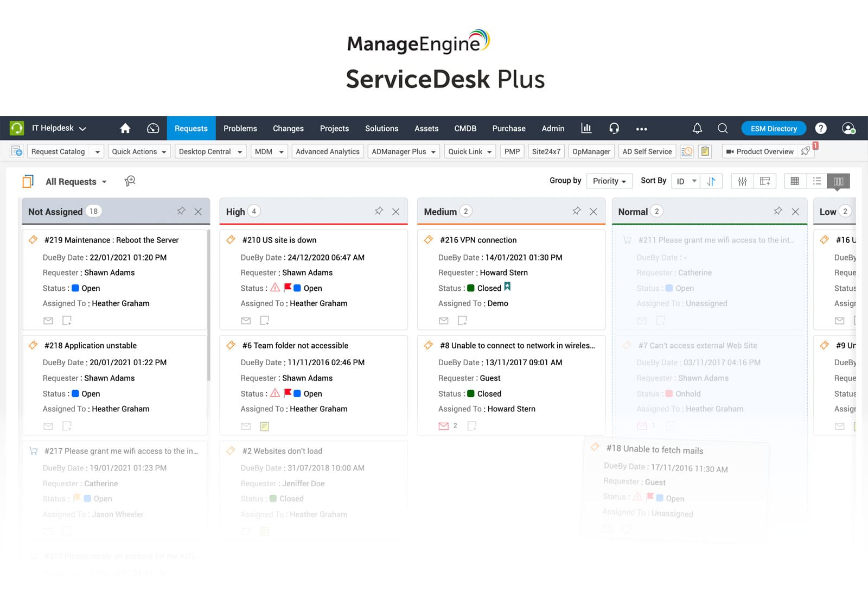868x604 pixels.
Task: Toggle bookmark on ticket #216 VPN connection
Action: tap(508, 288)
